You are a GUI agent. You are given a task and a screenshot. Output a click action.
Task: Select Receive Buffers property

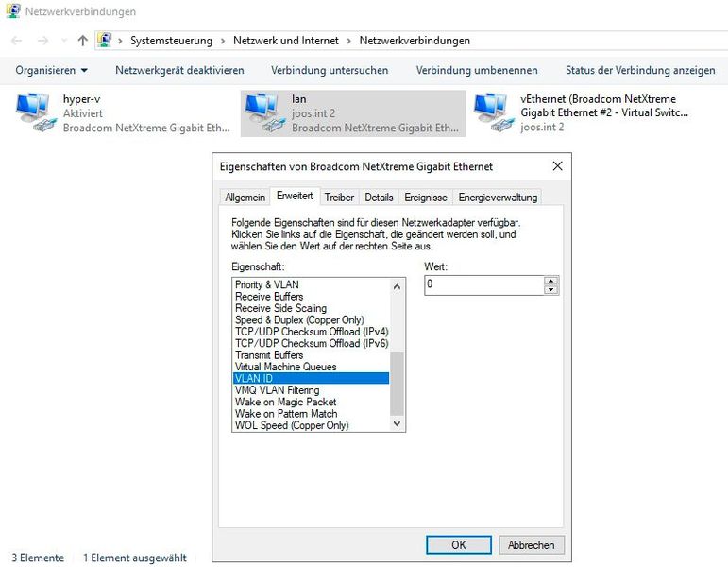(x=311, y=297)
